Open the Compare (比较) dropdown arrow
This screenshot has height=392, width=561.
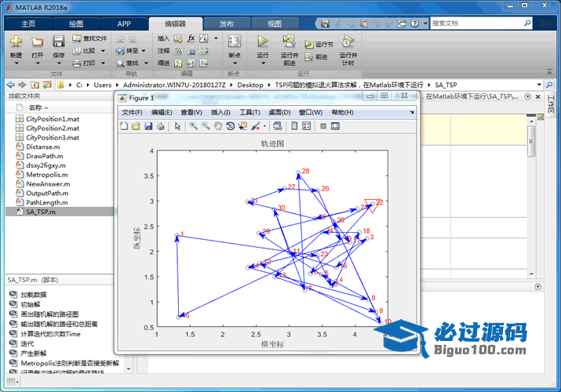click(x=103, y=51)
